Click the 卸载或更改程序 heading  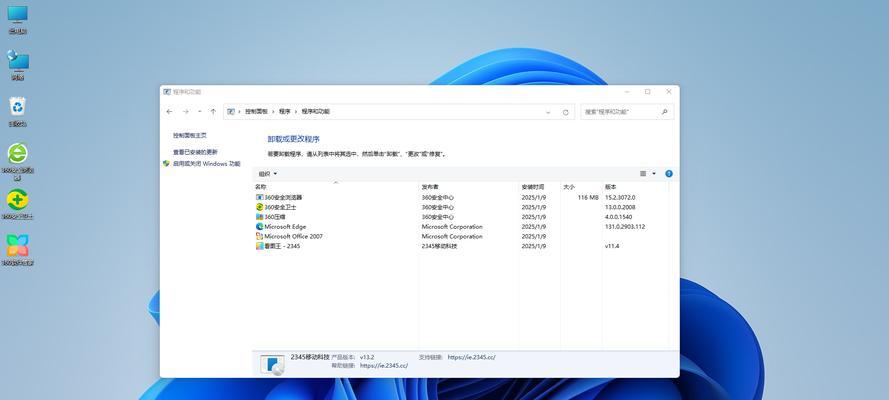294,139
